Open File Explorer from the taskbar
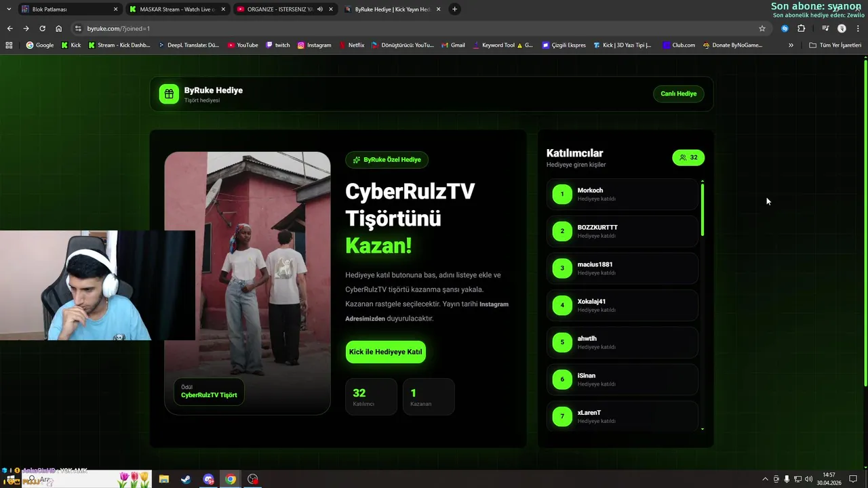 (164, 479)
